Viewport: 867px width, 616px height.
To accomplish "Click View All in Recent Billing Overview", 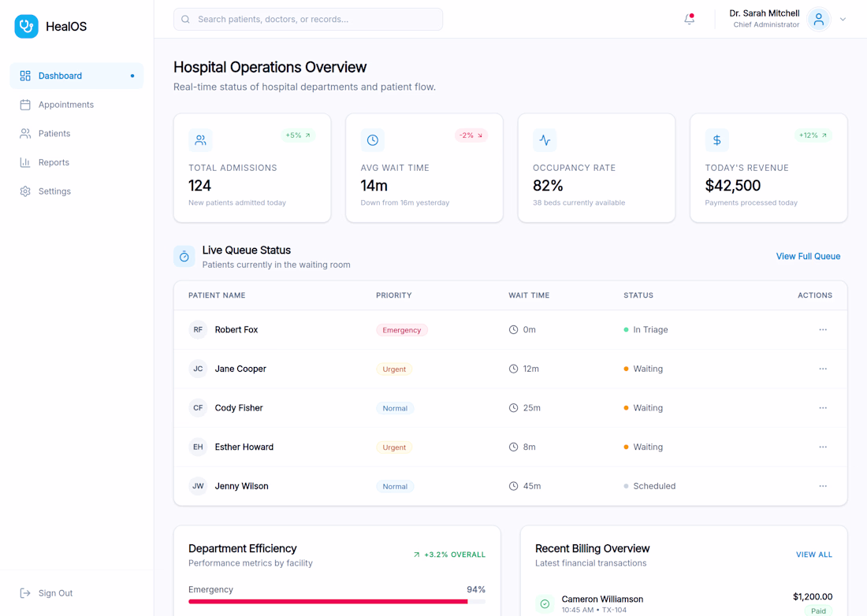I will pos(814,555).
